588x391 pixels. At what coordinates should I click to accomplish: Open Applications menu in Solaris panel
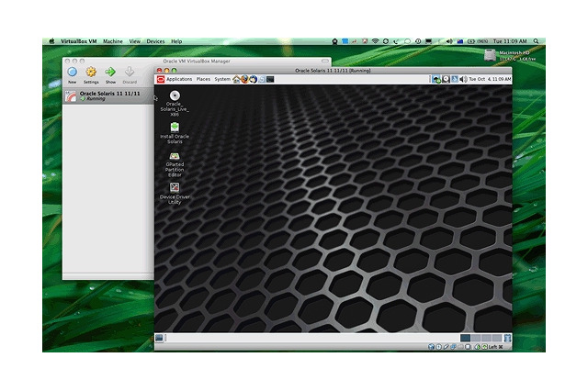(x=179, y=80)
